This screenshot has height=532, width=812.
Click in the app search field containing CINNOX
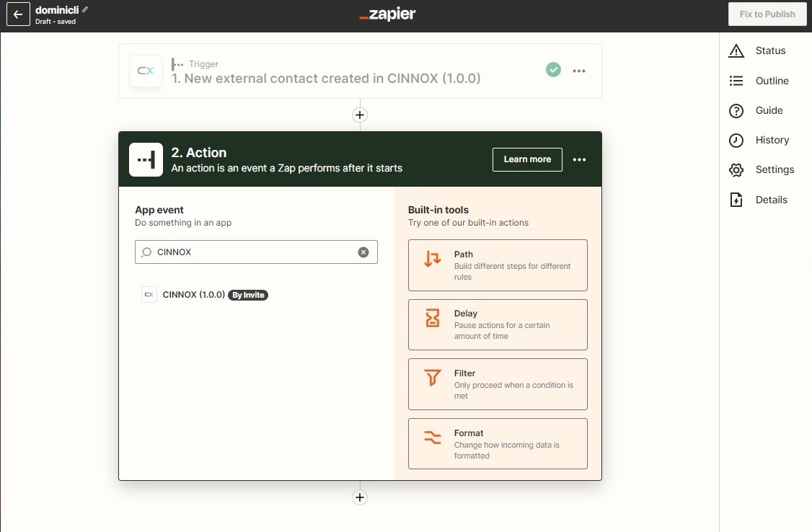click(x=256, y=252)
